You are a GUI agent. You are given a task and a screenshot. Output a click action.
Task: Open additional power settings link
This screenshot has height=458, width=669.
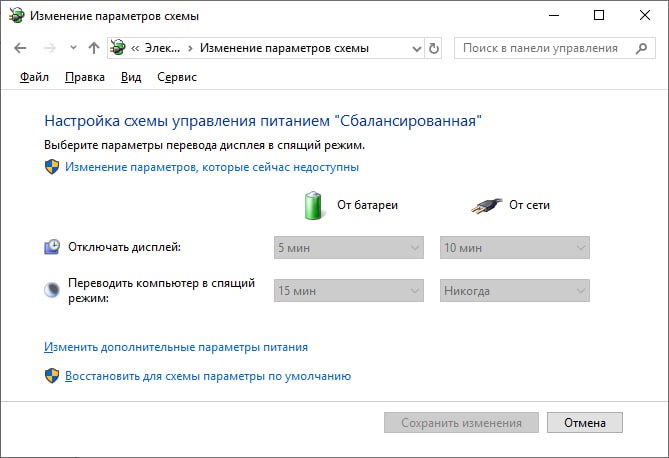tap(176, 347)
